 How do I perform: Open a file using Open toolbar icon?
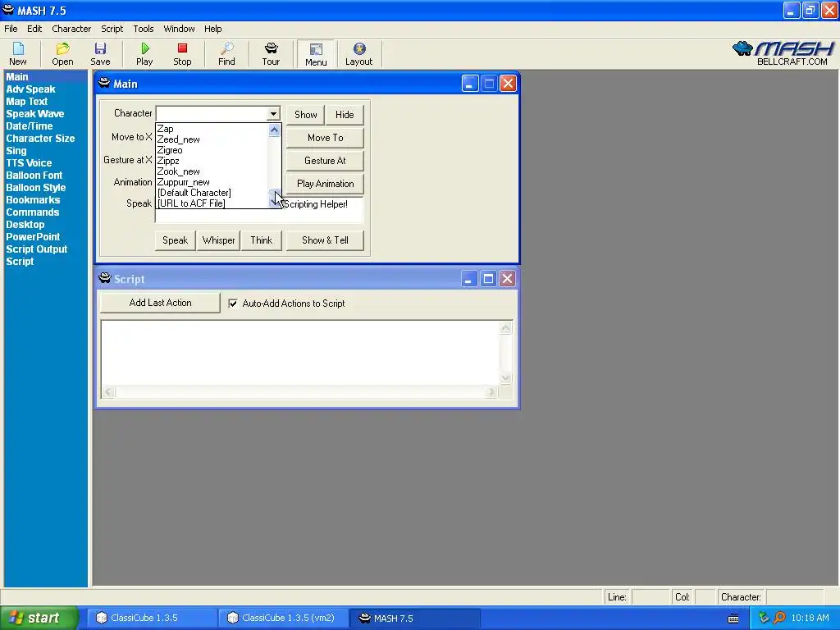pos(62,54)
